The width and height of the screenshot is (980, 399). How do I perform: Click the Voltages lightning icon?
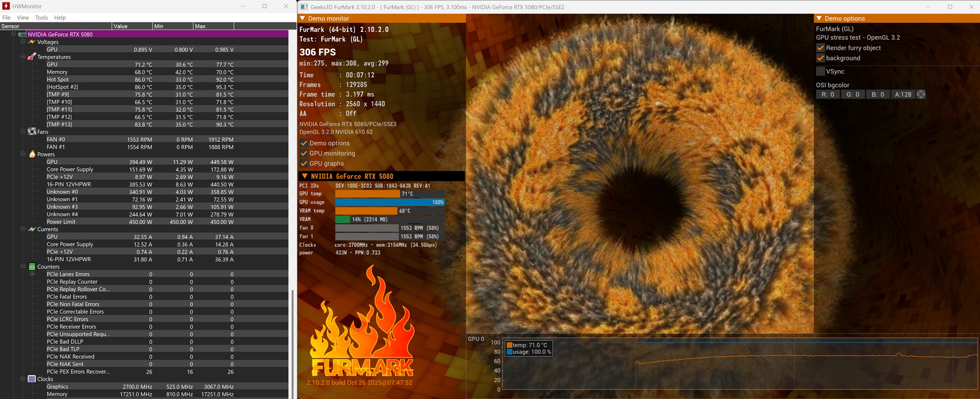click(32, 42)
